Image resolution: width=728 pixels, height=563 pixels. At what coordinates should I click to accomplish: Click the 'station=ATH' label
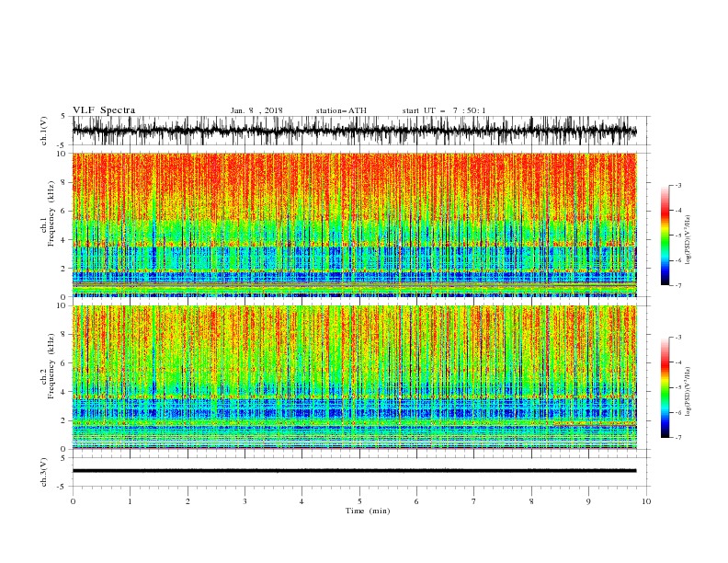coord(341,110)
